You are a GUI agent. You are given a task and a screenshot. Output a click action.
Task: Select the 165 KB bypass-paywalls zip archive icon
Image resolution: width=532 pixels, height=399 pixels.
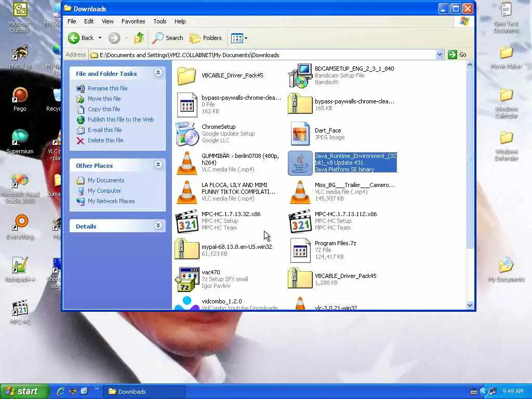300,105
